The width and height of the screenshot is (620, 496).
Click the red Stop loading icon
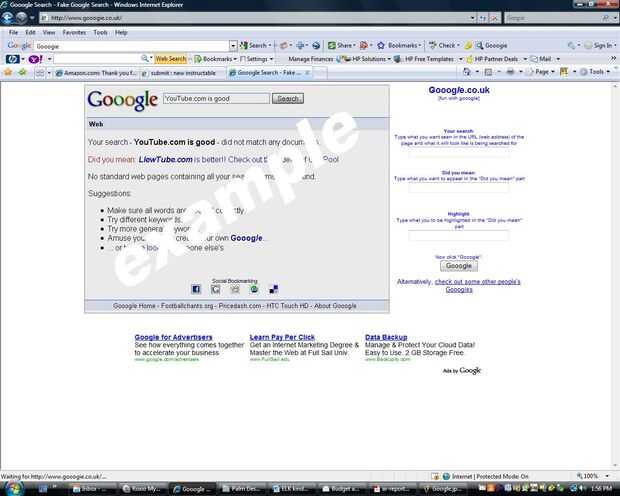point(494,18)
